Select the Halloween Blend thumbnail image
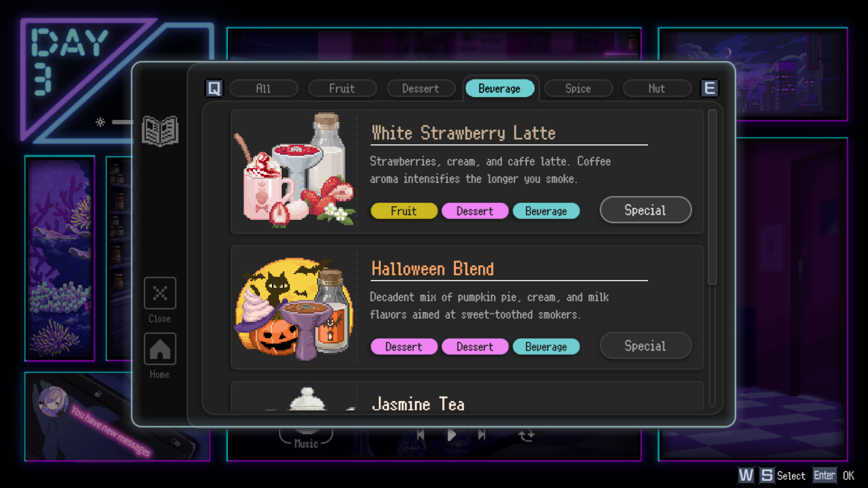868x488 pixels. [294, 308]
